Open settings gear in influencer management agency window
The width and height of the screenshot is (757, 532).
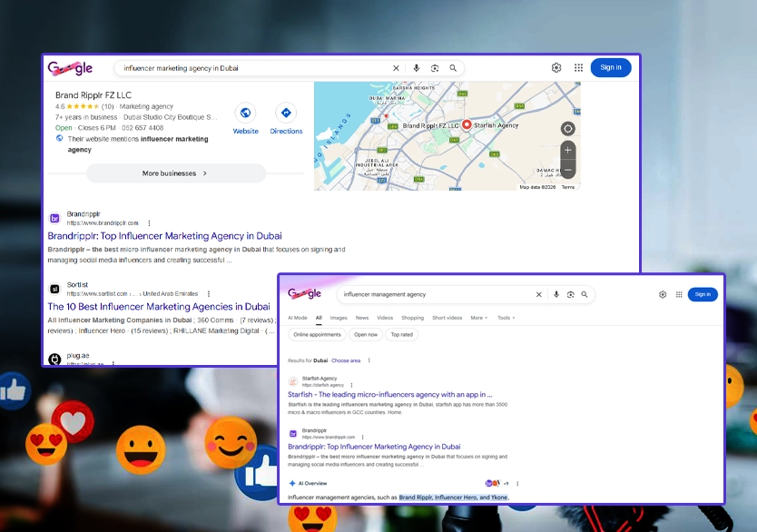pyautogui.click(x=663, y=294)
